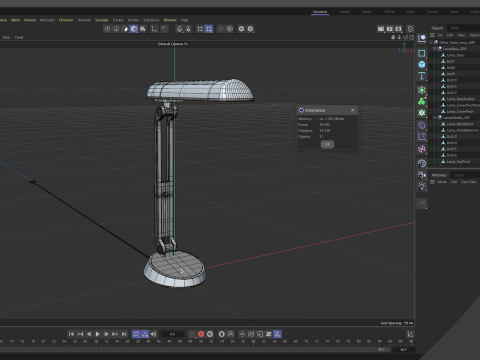Click the plain grid workplane icon
The width and height of the screenshot is (480, 360).
[x=200, y=29]
